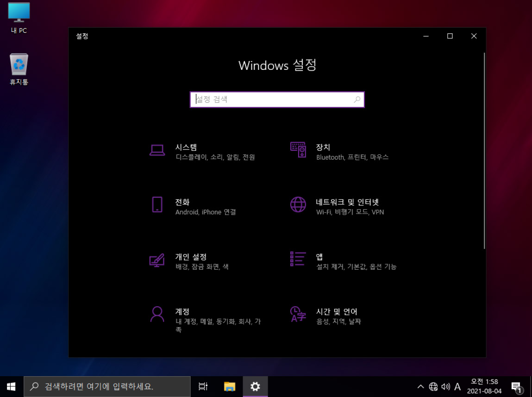This screenshot has height=397, width=532.
Task: Open the 앱 list icon
Action: 298,259
